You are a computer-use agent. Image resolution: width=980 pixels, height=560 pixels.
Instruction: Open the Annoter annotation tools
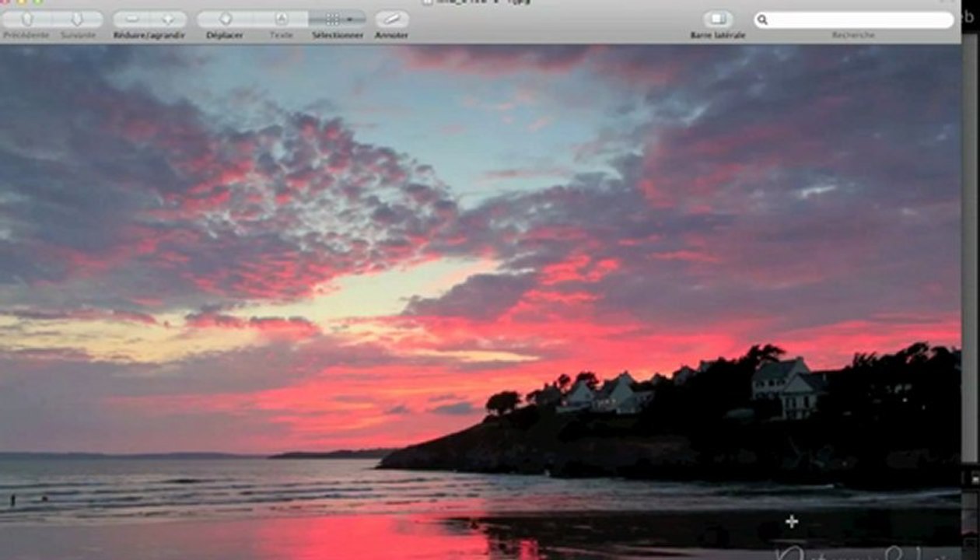point(392,19)
